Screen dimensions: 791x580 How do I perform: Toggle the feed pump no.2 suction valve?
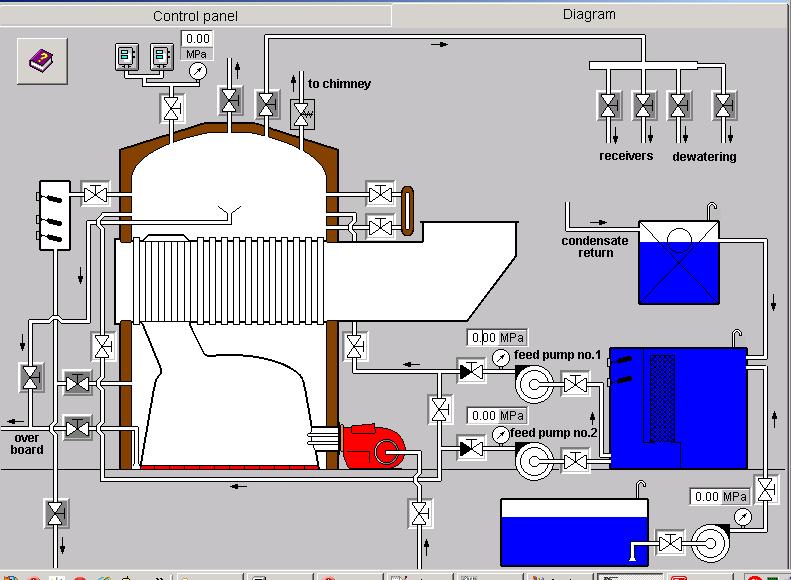point(576,461)
